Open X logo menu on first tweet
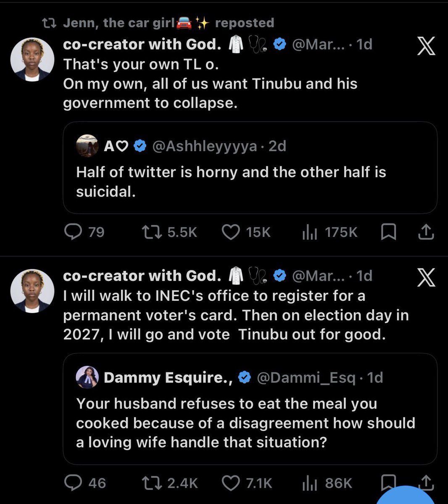Image resolution: width=448 pixels, height=504 pixels. click(426, 46)
